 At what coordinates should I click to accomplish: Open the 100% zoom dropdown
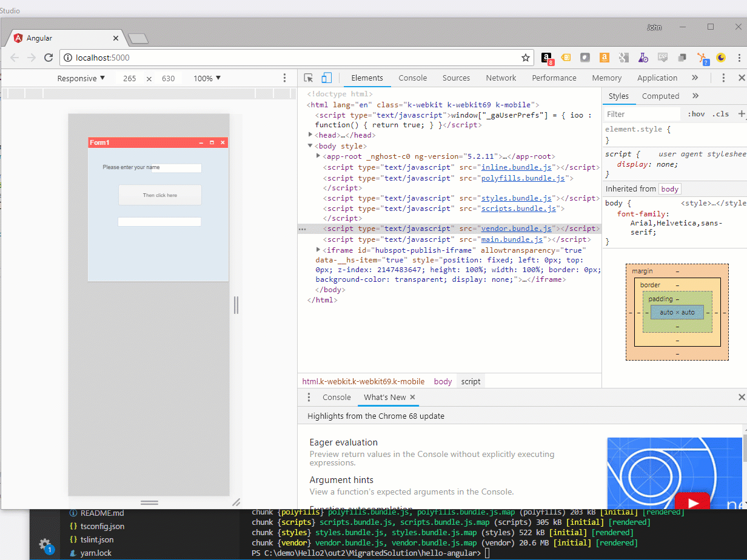pos(207,78)
